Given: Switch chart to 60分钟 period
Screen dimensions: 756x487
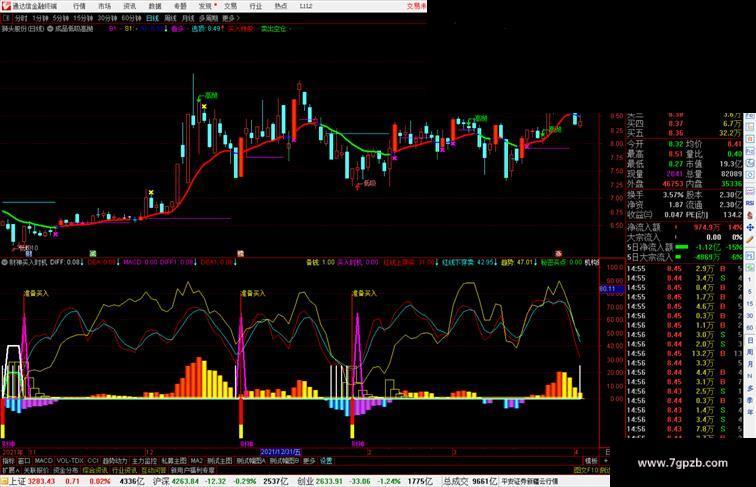Looking at the screenshot, I should (x=131, y=18).
